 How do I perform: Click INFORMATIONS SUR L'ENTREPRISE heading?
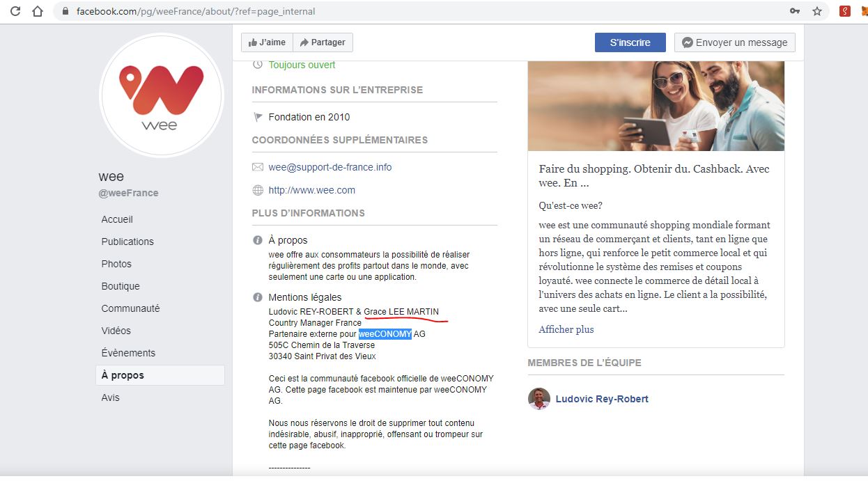(x=337, y=90)
